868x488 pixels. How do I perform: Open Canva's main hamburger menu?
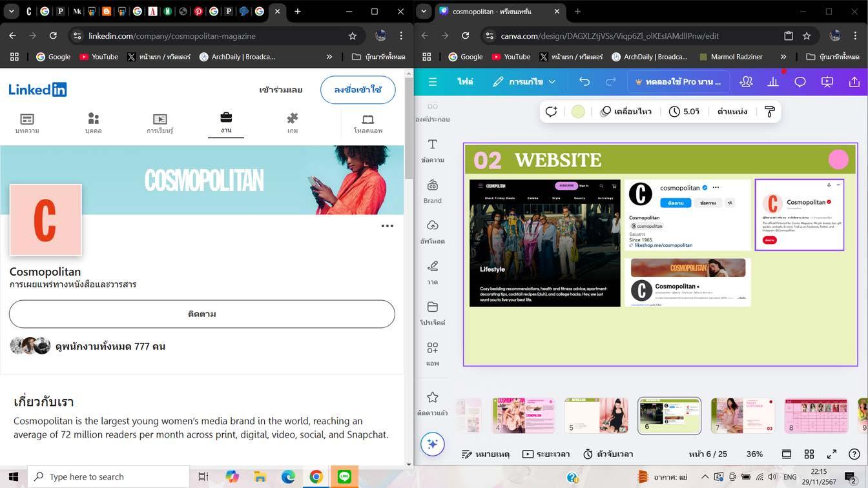pyautogui.click(x=433, y=82)
